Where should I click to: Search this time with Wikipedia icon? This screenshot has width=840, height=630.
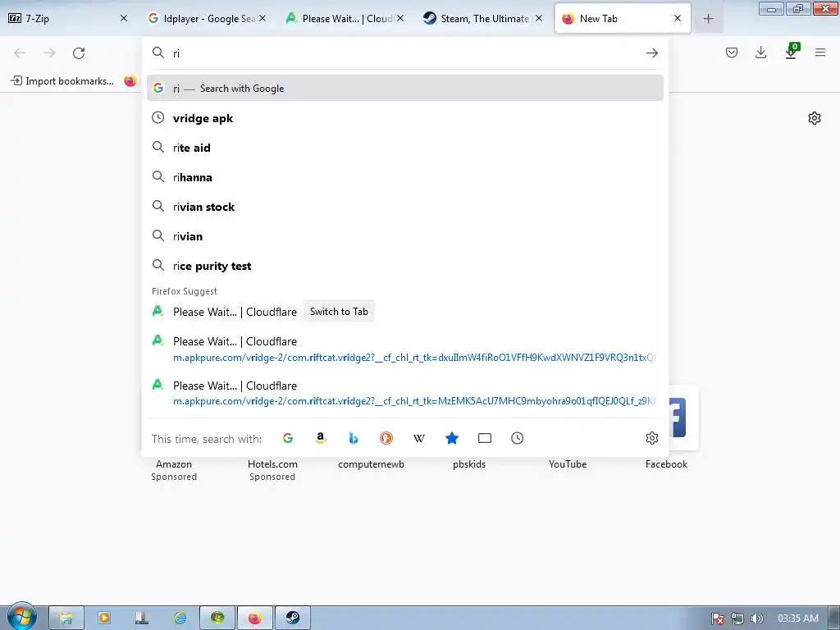419,438
